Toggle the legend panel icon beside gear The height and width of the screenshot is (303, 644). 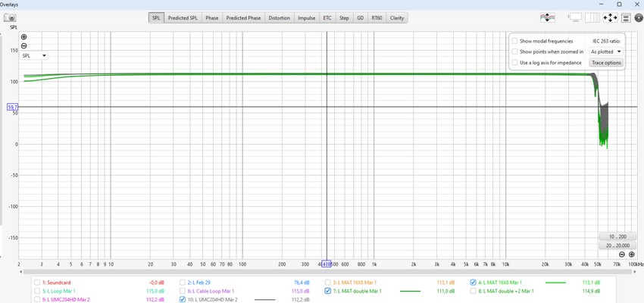click(x=626, y=17)
